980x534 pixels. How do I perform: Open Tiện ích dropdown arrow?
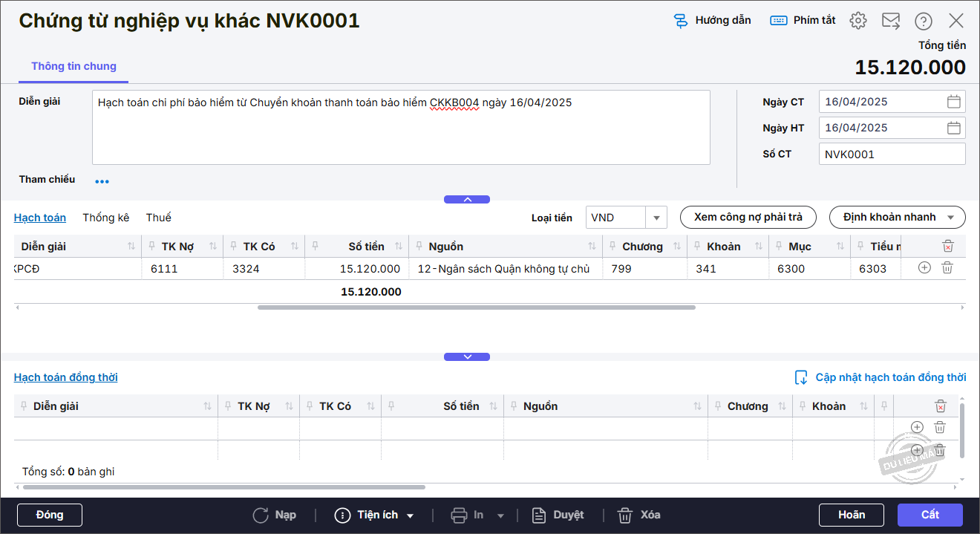(x=410, y=515)
